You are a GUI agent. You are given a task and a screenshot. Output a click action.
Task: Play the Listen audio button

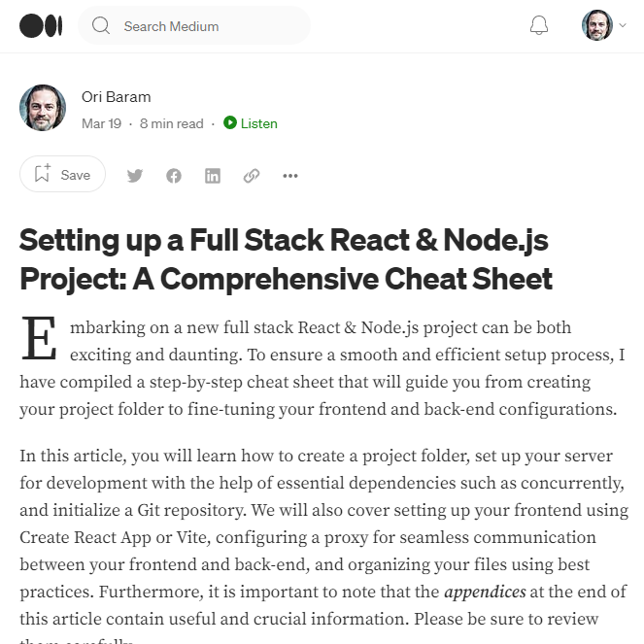(x=251, y=123)
